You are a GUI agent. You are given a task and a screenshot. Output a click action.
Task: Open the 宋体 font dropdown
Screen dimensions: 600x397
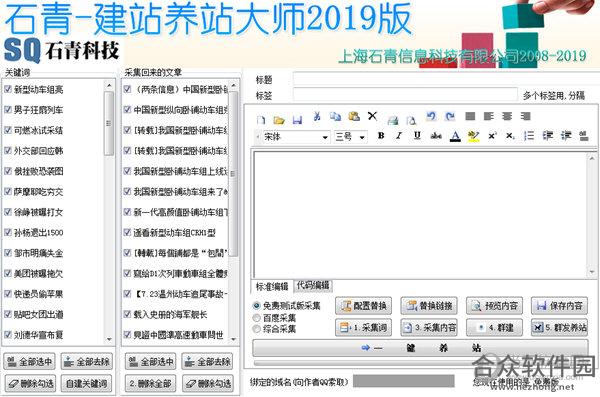pos(325,137)
